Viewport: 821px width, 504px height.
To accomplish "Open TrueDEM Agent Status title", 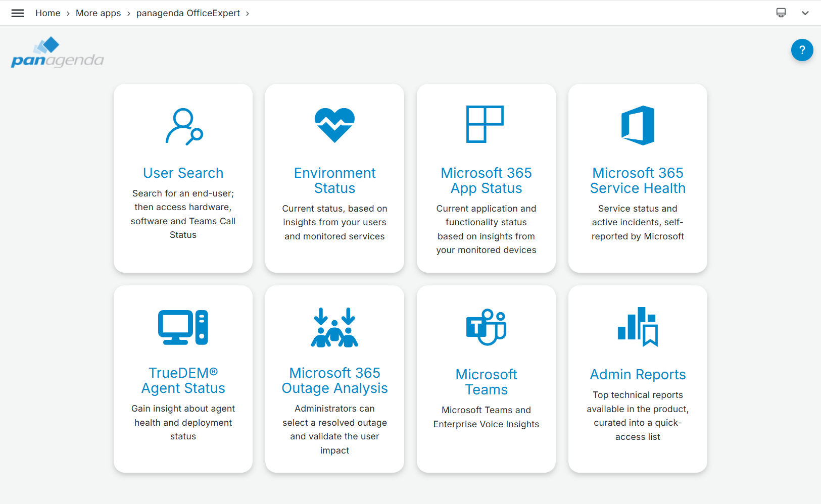I will pyautogui.click(x=183, y=380).
